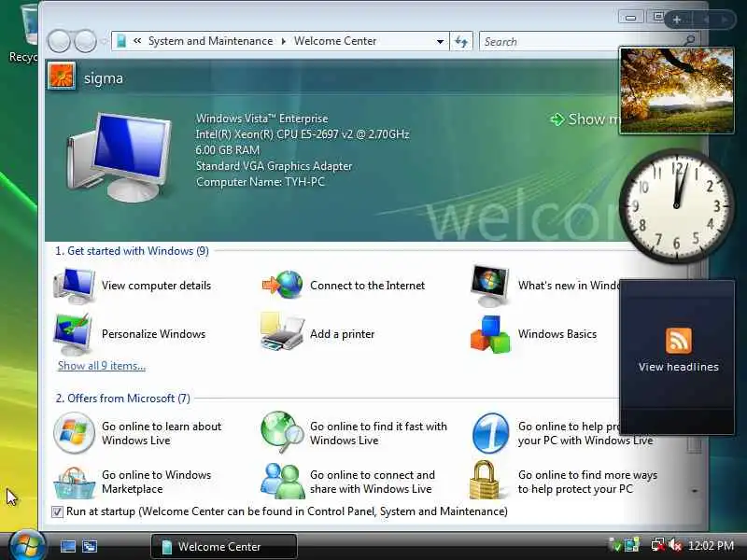The image size is (747, 560).
Task: Click the search magnifier icon
Action: tap(689, 41)
